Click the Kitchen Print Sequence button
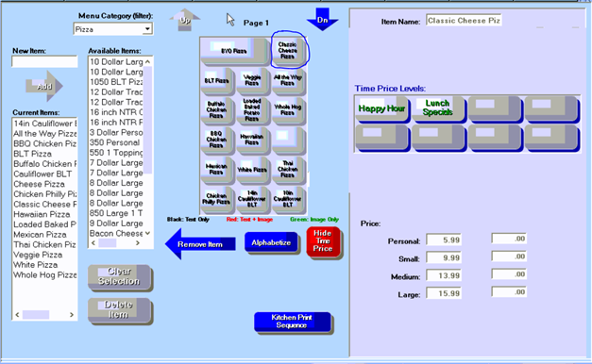 (293, 322)
